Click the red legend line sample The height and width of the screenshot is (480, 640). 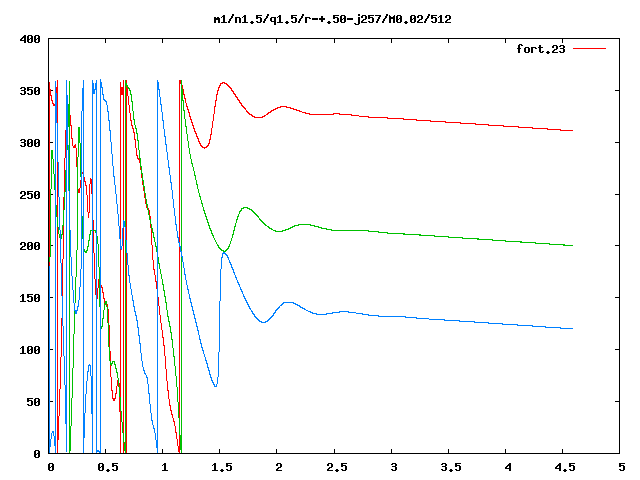click(x=589, y=49)
